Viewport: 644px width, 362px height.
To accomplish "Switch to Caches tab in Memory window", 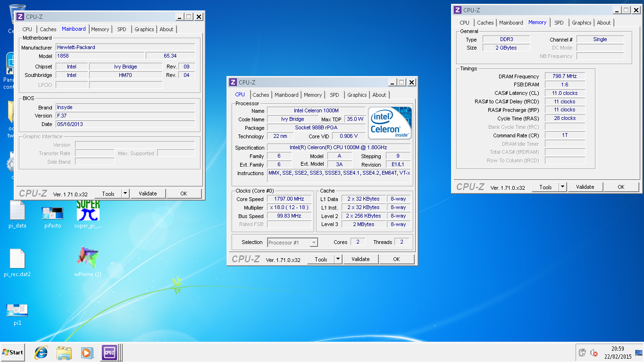I will 485,23.
